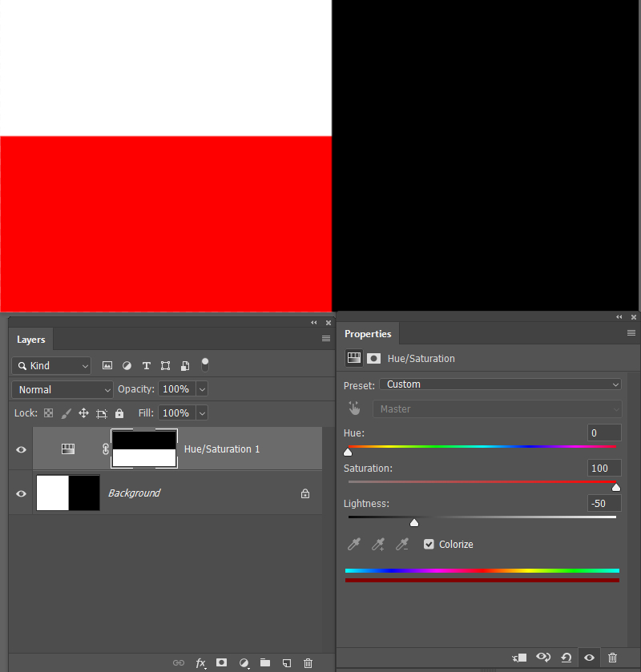This screenshot has width=641, height=672.
Task: Create a new layer icon
Action: pos(286,663)
